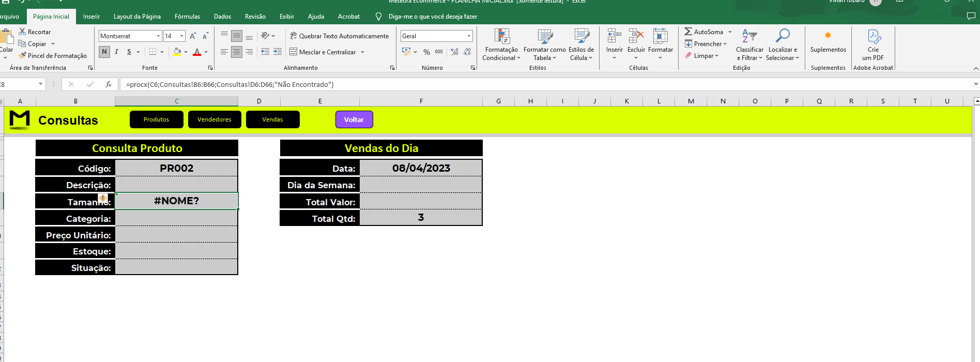Click AutoSoma button
This screenshot has width=980, height=362.
coord(703,32)
